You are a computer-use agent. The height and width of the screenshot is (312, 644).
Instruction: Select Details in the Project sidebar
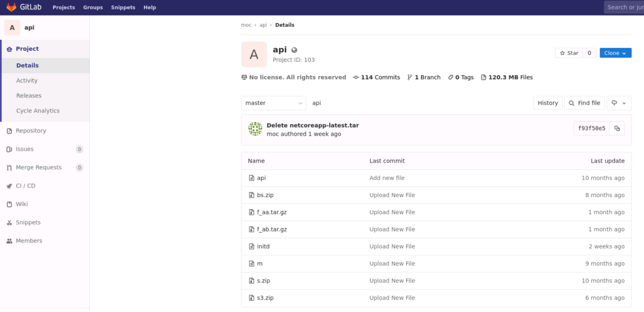click(27, 65)
